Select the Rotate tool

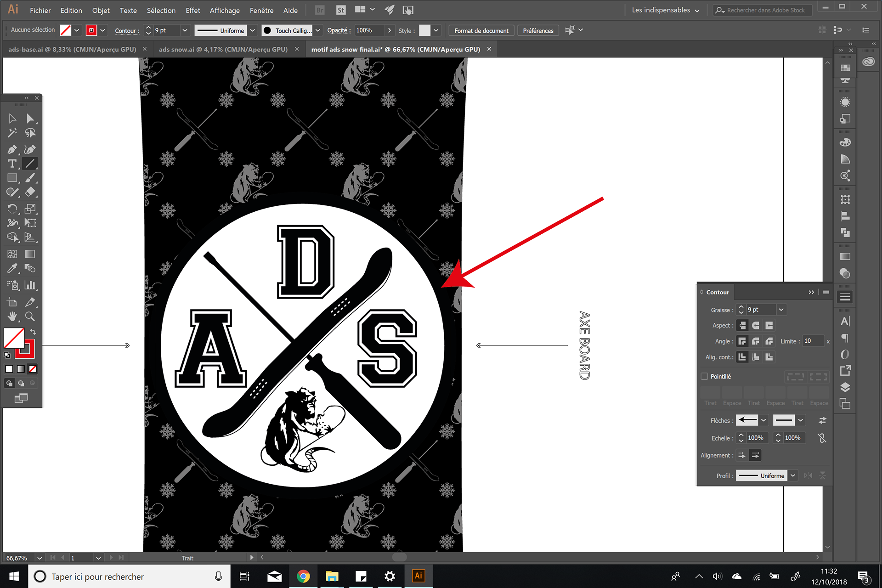point(12,209)
